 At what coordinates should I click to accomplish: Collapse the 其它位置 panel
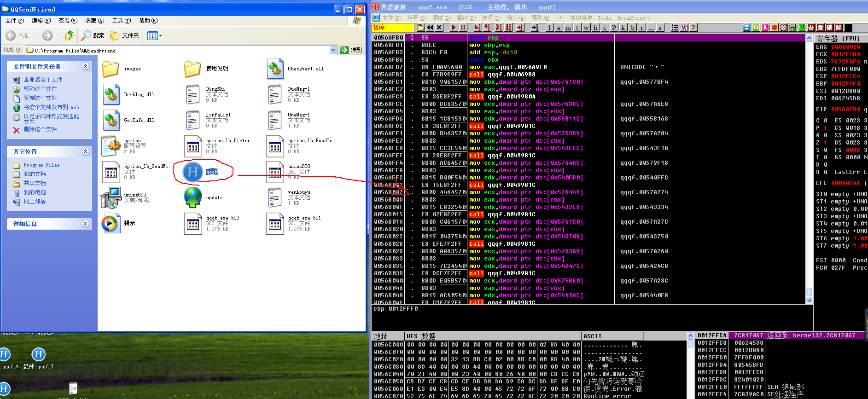85,151
